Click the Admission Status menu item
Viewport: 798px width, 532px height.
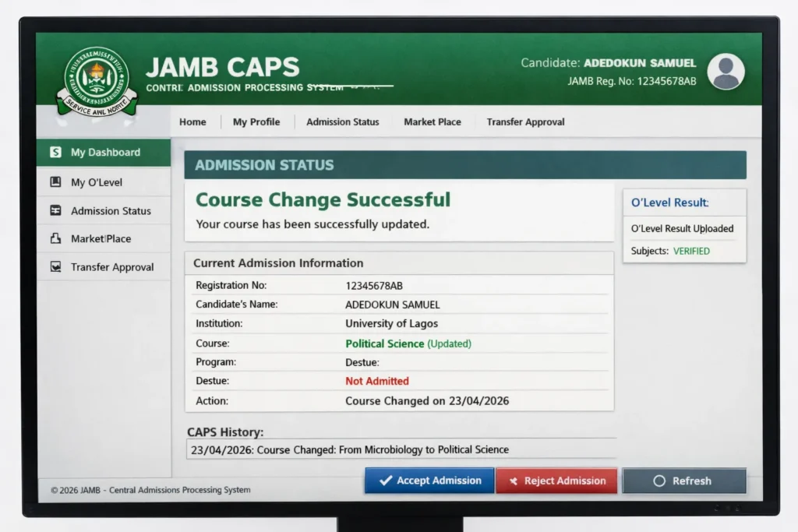[342, 122]
